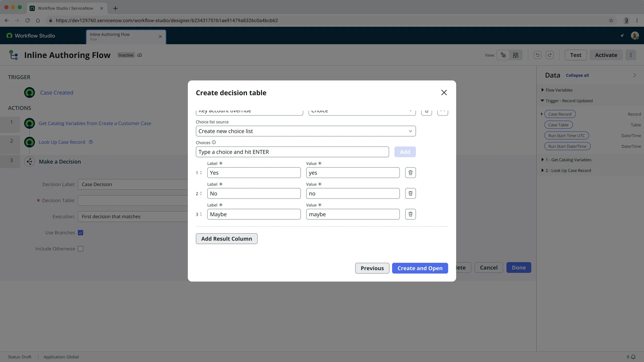
Task: Click Create and Open button
Action: 420,268
